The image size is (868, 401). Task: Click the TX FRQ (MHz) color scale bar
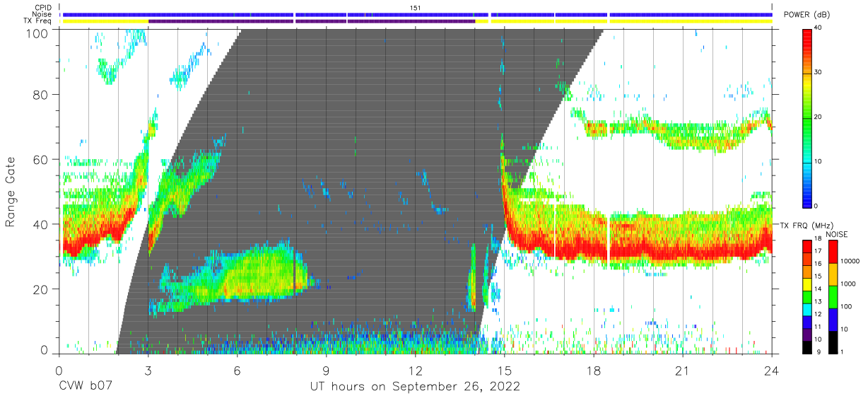[807, 296]
